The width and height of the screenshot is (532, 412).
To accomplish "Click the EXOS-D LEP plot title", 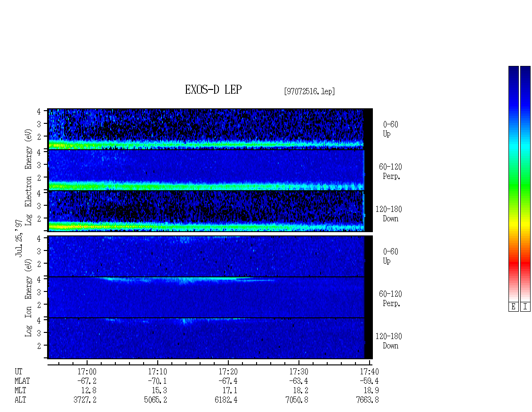I will (213, 89).
